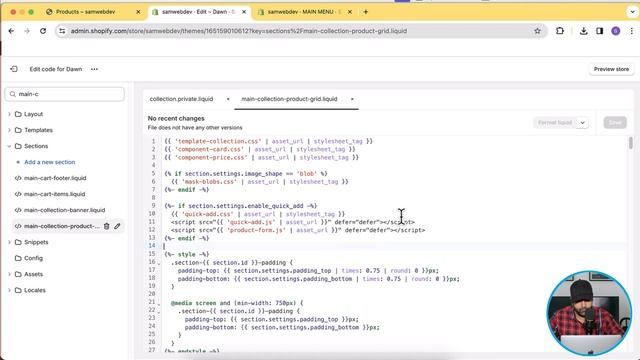
Task: Select the samwebdev Edit Dawn browser tab
Action: 198,12
